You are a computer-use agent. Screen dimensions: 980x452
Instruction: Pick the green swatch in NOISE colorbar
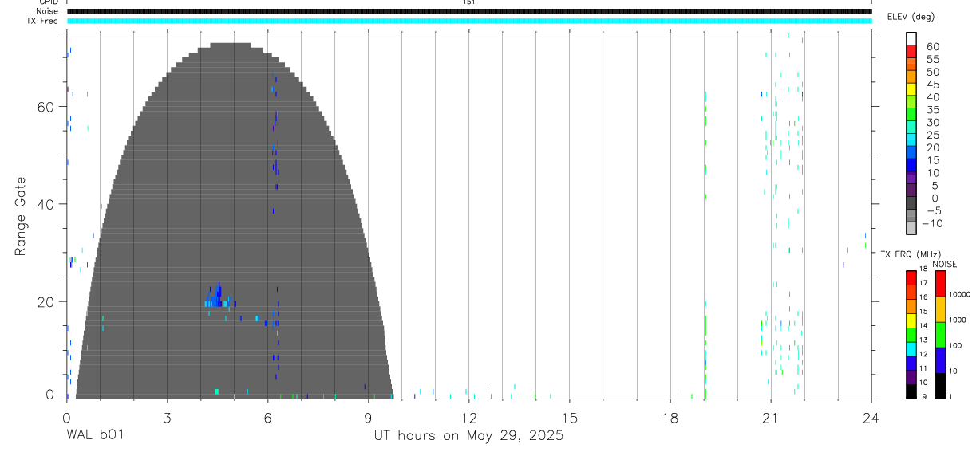coord(940,335)
